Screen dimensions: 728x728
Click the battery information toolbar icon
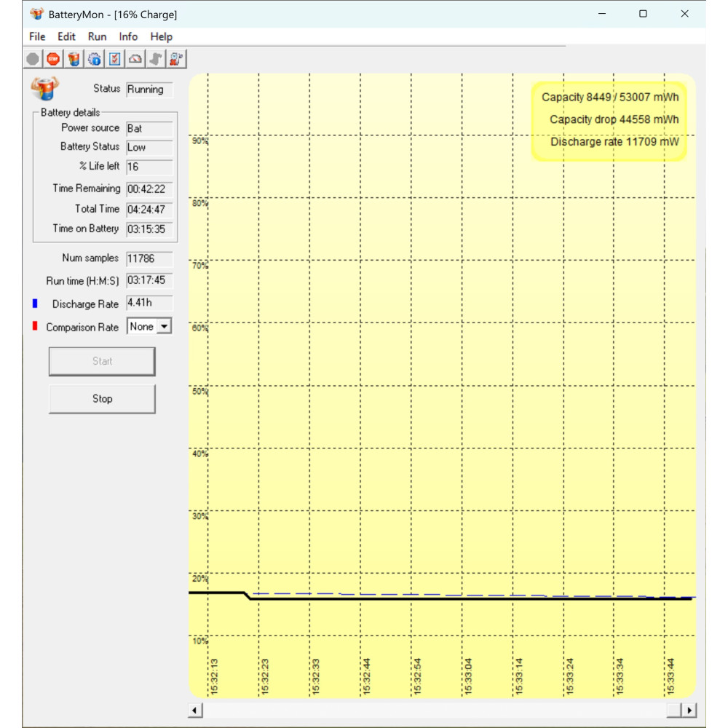click(x=74, y=59)
